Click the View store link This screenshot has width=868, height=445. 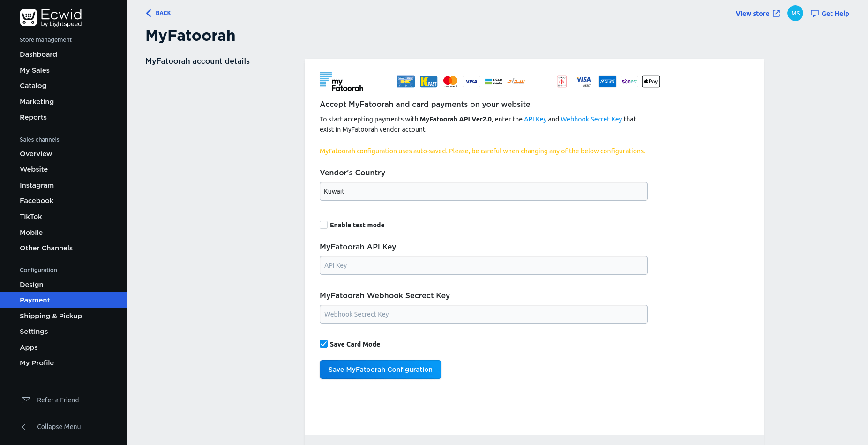[752, 14]
